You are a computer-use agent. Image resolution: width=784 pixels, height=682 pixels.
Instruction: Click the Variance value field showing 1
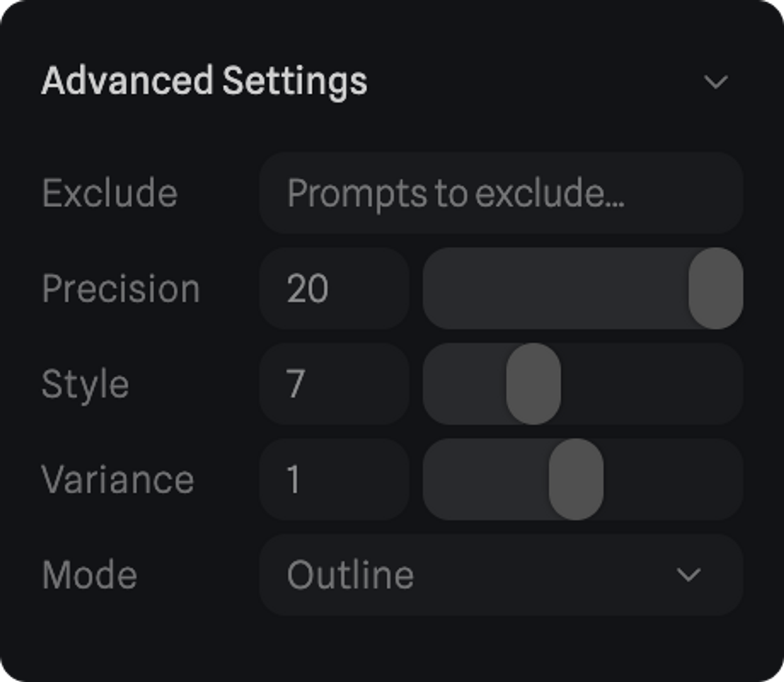(x=334, y=479)
